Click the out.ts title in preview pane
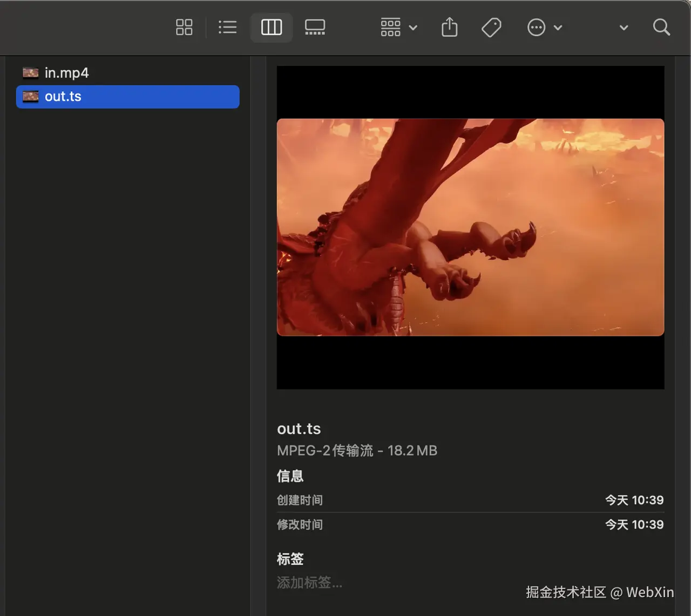This screenshot has width=691, height=616. pos(299,429)
